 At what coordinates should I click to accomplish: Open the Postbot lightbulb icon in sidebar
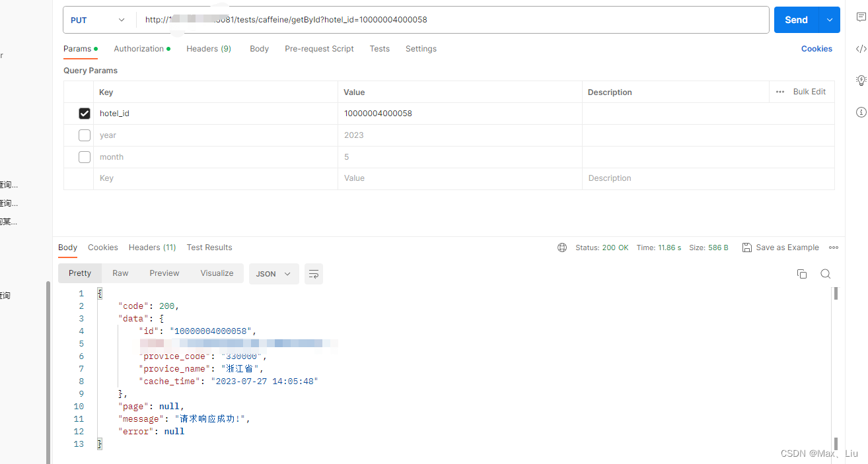click(860, 80)
